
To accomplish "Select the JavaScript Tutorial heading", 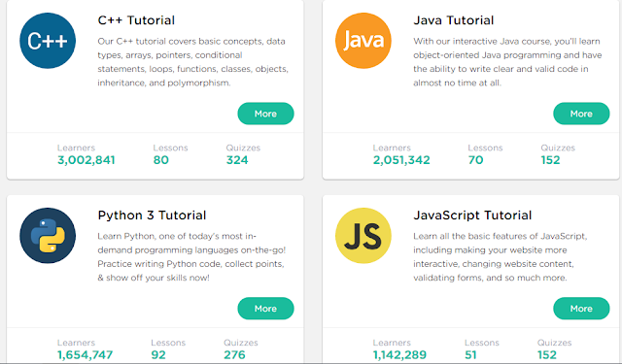I will click(472, 215).
